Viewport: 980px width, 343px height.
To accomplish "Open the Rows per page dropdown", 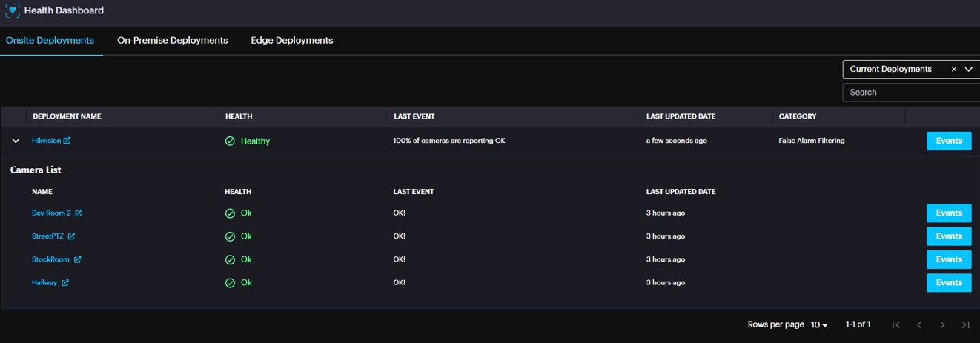I will coord(819,324).
